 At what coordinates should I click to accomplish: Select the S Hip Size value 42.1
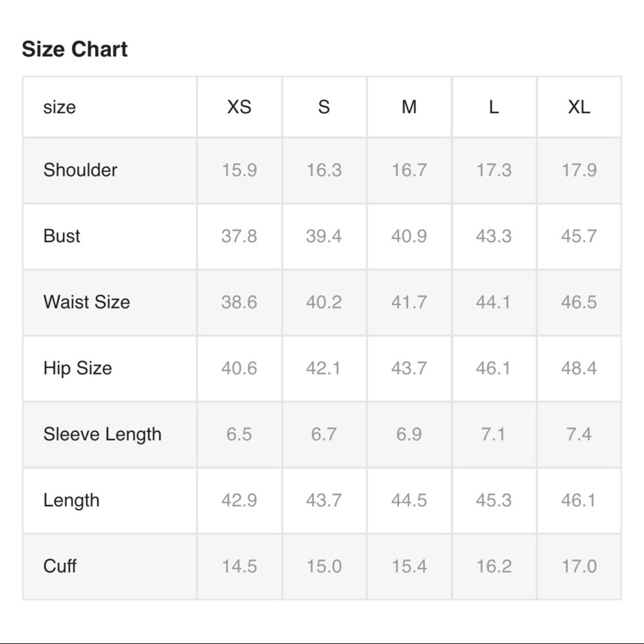[x=324, y=368]
